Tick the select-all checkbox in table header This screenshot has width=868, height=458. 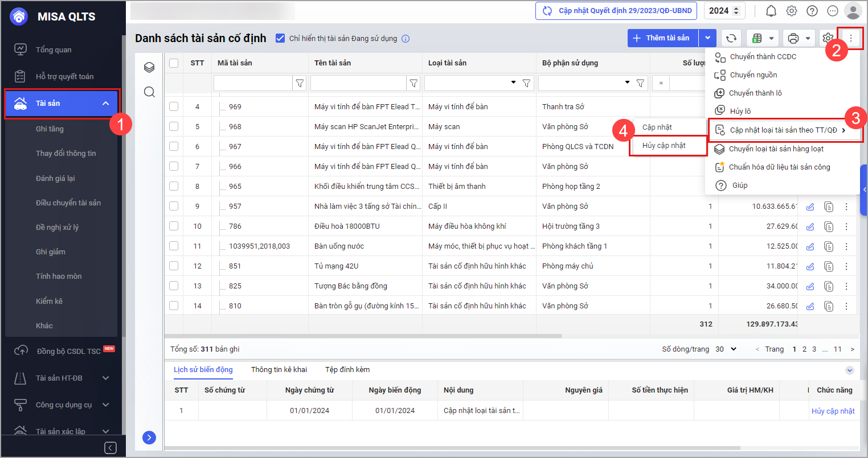click(174, 63)
